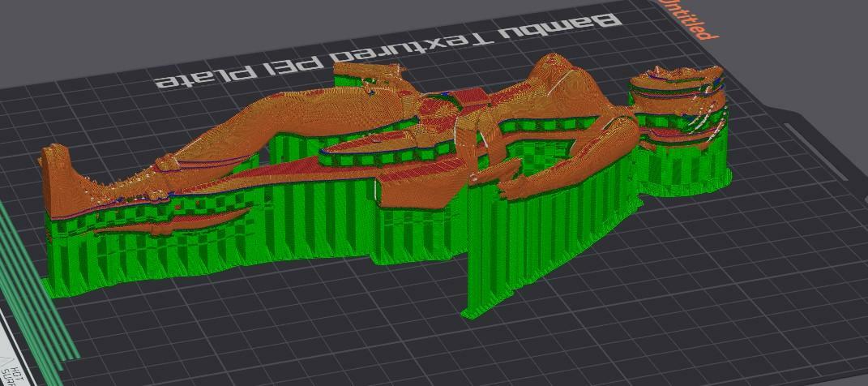The width and height of the screenshot is (868, 386).
Task: Click the orange "Untitled" plate name label
Action: [x=688, y=19]
